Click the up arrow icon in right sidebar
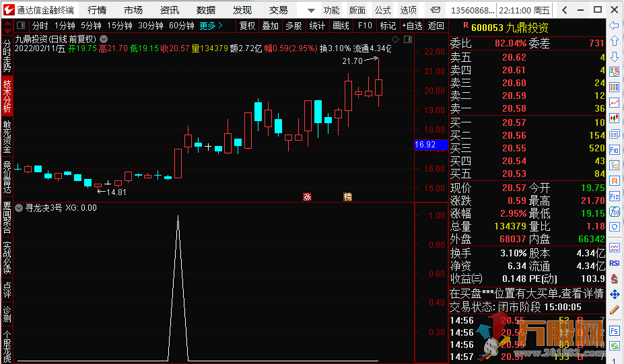This screenshot has height=364, width=624. click(x=614, y=41)
